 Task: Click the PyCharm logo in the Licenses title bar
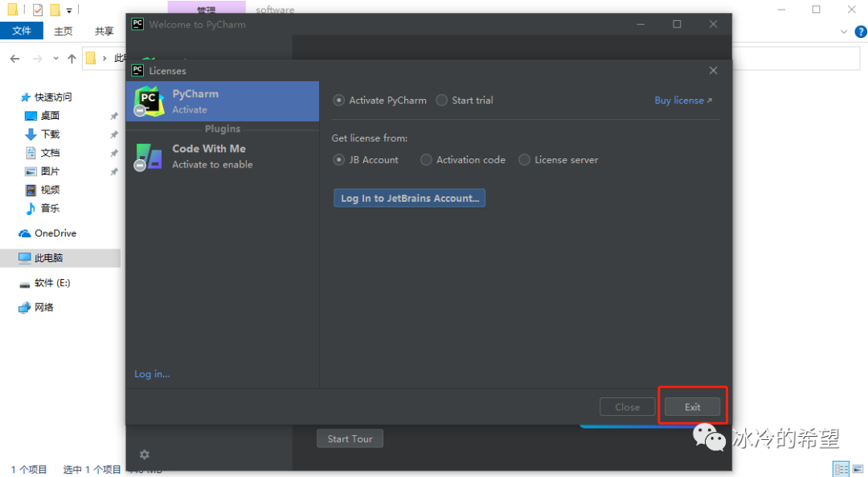137,70
